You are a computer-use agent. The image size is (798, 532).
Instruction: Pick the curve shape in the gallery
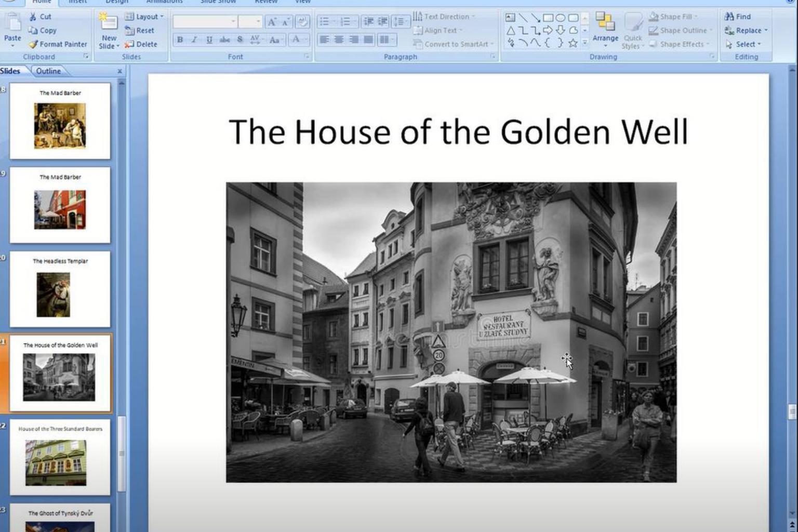pyautogui.click(x=536, y=43)
